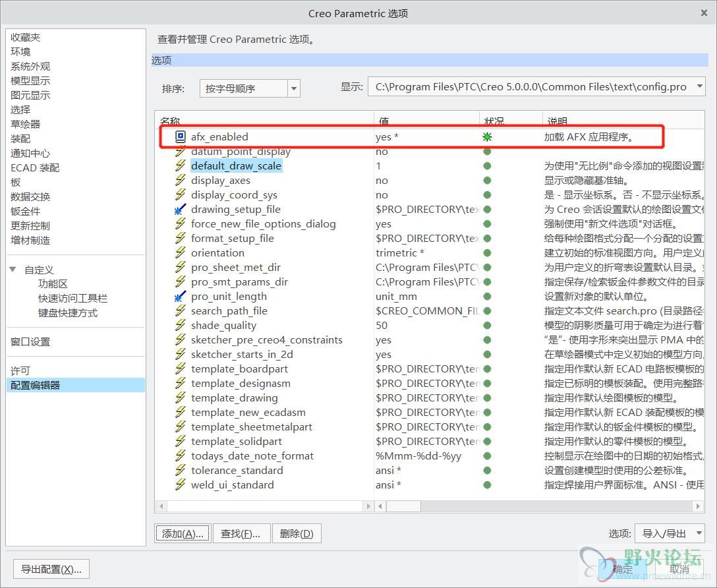Viewport: 717px width, 588px height.
Task: Confirm with the 确定 button
Action: click(x=622, y=570)
